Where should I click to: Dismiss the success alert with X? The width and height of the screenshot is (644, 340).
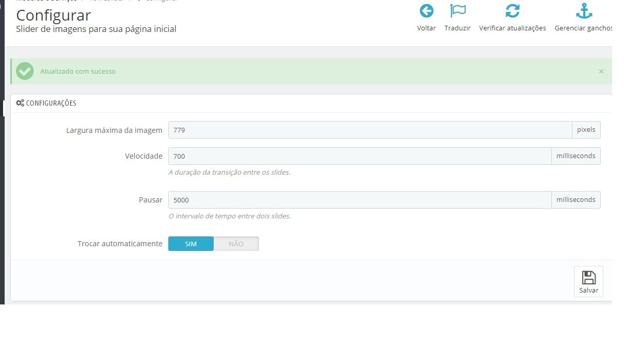tap(601, 72)
